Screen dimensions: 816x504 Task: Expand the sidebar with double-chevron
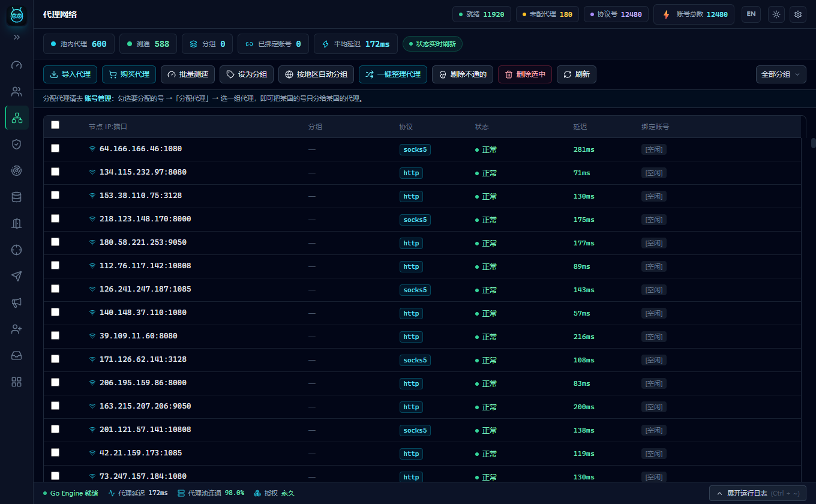pos(17,37)
